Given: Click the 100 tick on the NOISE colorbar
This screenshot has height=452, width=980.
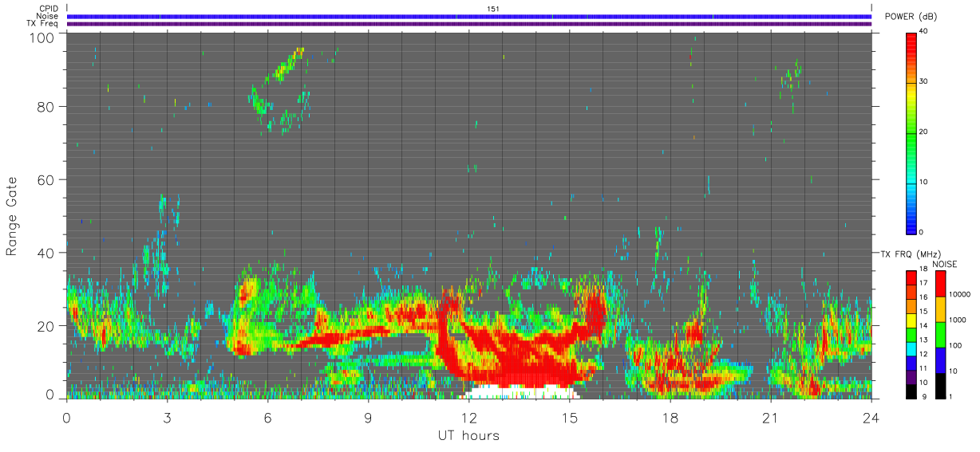Looking at the screenshot, I should click(955, 345).
